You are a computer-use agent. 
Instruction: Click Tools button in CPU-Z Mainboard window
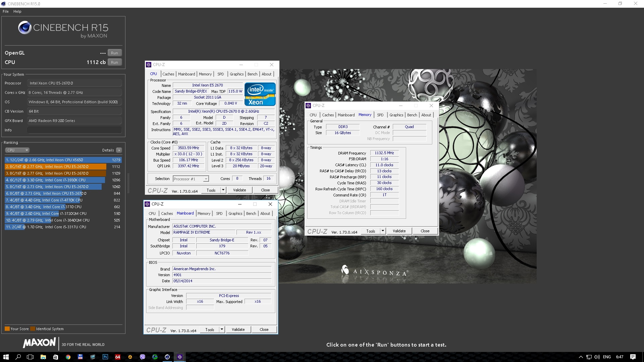point(210,329)
